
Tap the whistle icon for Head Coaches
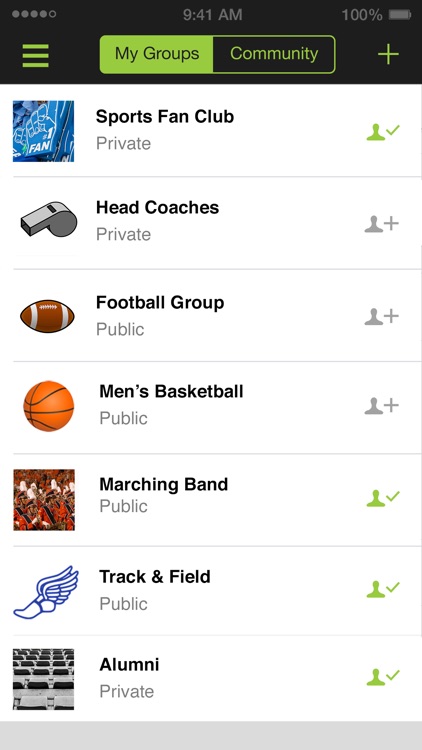point(49,220)
